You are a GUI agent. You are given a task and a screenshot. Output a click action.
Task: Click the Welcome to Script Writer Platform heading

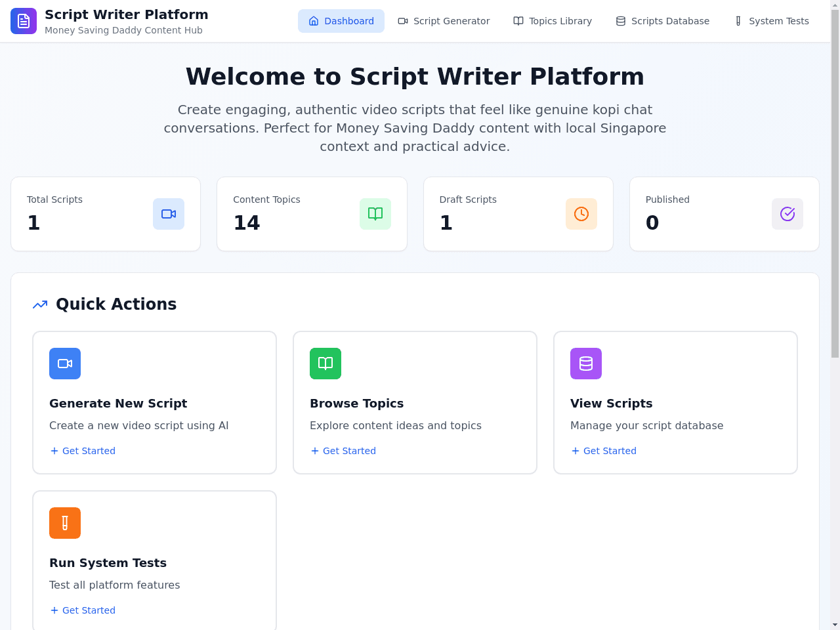[415, 77]
